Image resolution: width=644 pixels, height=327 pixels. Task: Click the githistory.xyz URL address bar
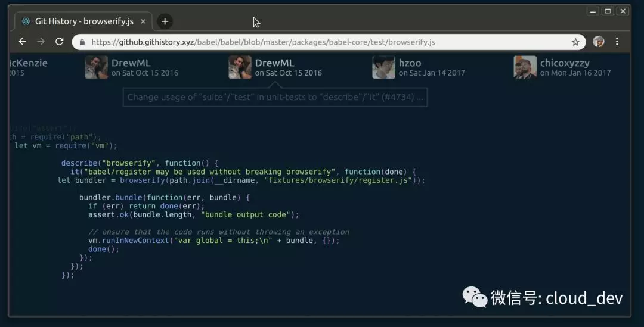pos(329,42)
